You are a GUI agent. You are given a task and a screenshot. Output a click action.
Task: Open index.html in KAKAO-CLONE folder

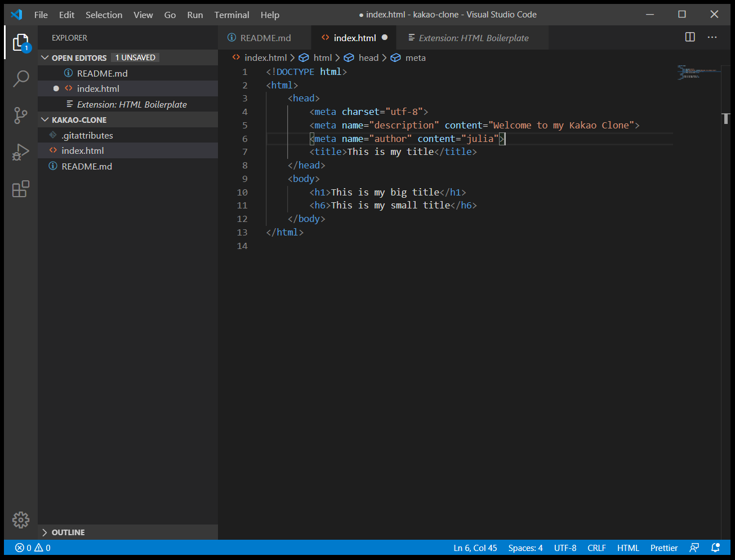128,150
